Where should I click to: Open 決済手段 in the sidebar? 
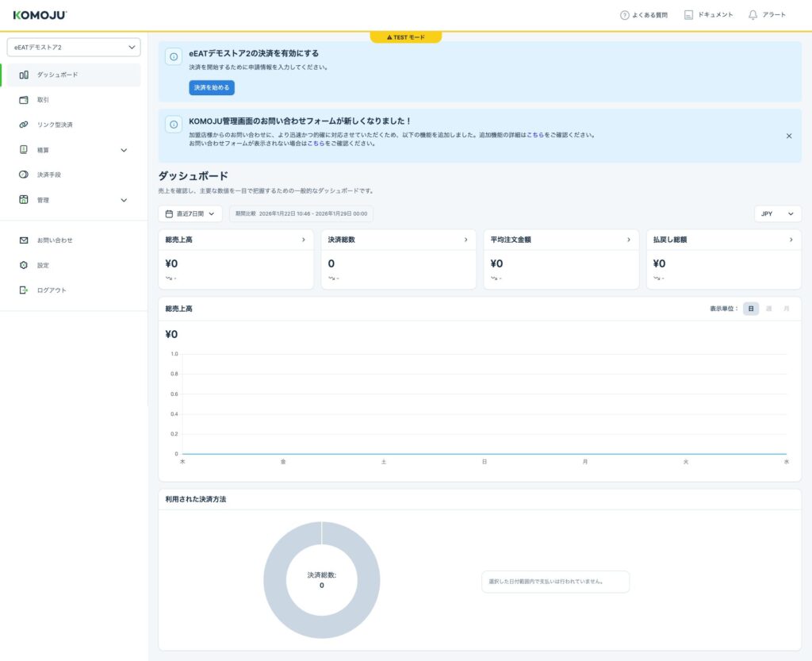click(49, 175)
